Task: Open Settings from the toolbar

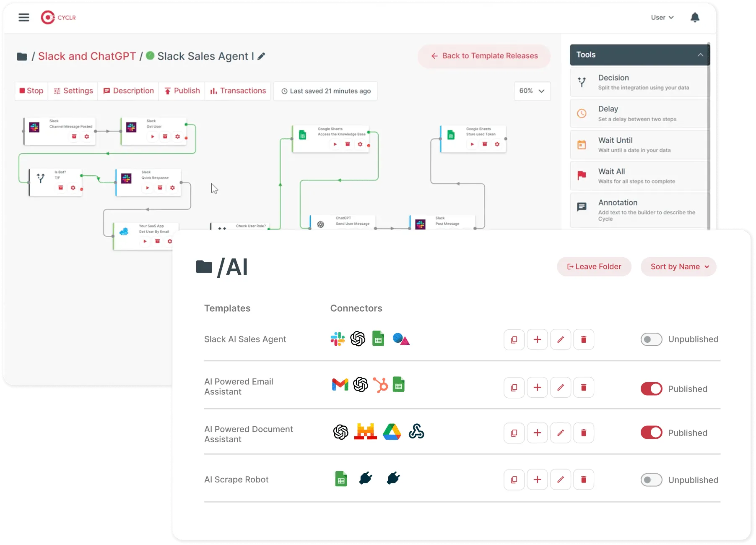Action: tap(73, 91)
